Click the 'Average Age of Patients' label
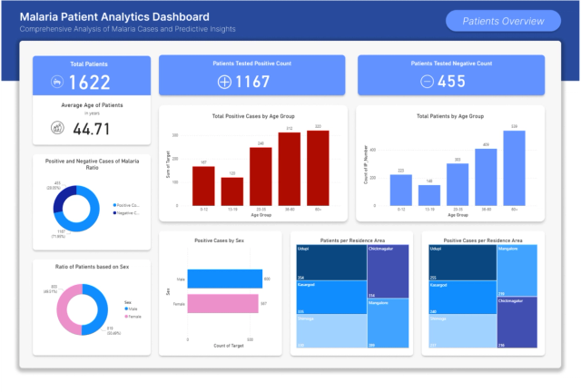Screen dimensions: 581x392 pos(92,105)
